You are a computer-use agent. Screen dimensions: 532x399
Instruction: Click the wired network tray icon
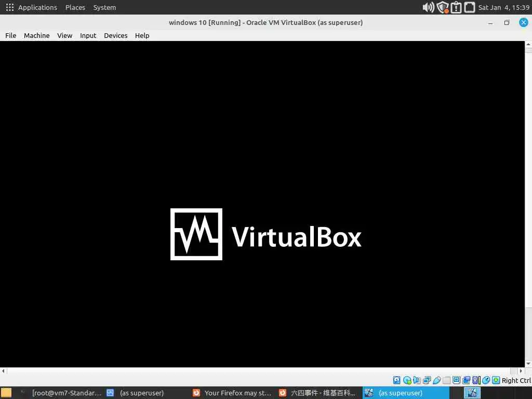[470, 7]
